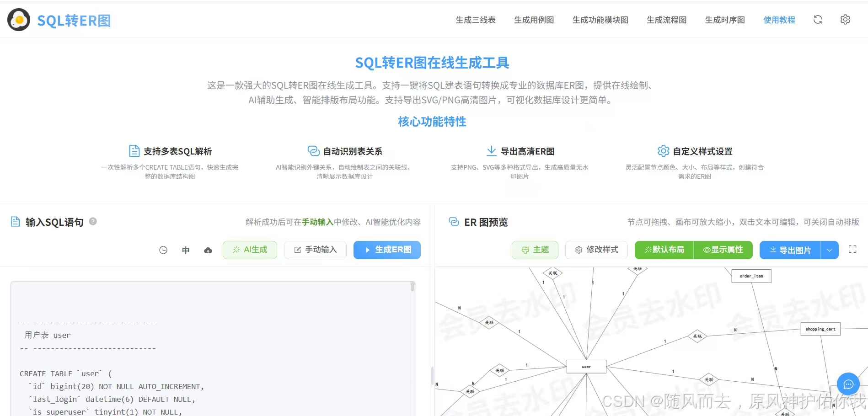Click the 导出图片 export button
This screenshot has width=868, height=416.
coord(790,250)
